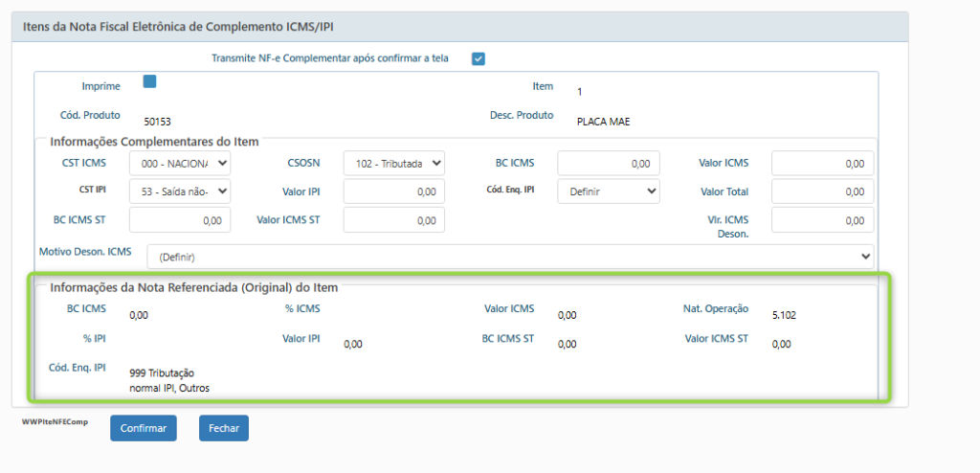Select the Vlr. ICMS Deson. input field
This screenshot has width=980, height=473.
point(822,220)
